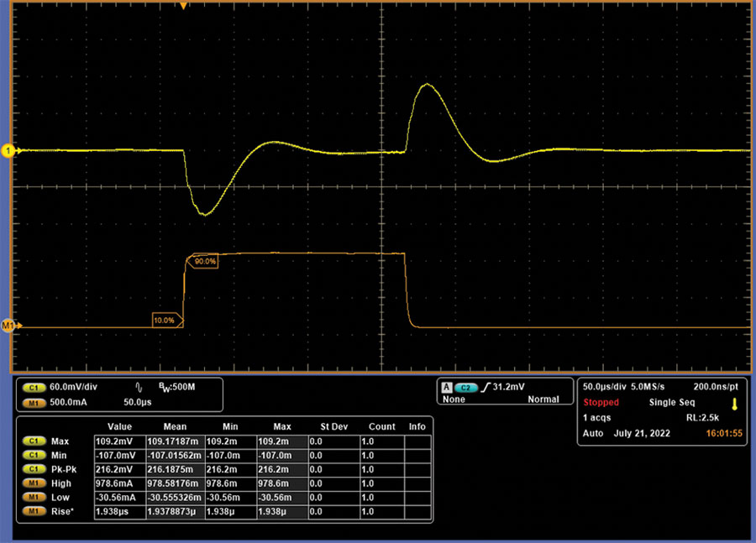Select the High measurement row label
The width and height of the screenshot is (756, 543).
pos(61,483)
